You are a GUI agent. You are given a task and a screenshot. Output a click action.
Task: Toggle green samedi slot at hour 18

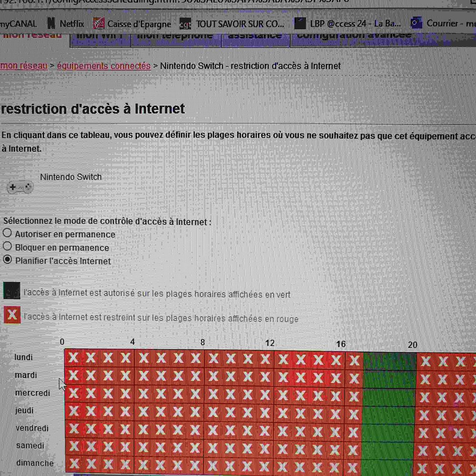click(388, 450)
